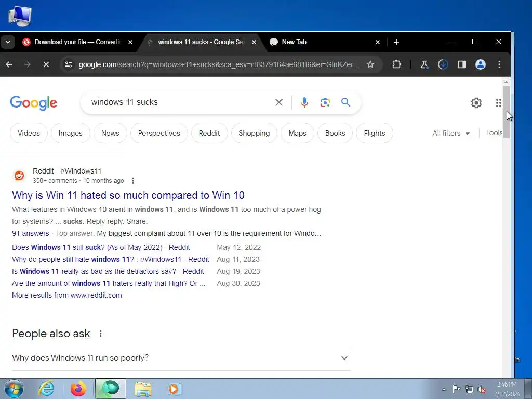
Task: Open Are the amount of windows 11 haters link
Action: (x=109, y=283)
